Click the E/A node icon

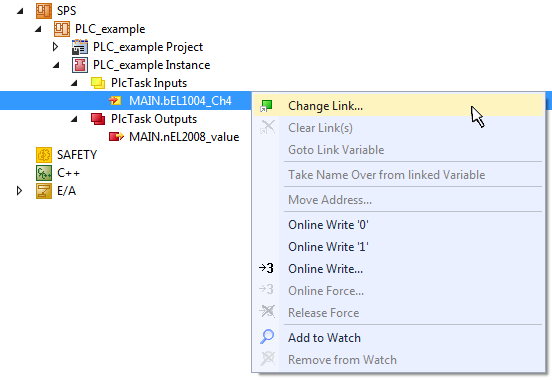(x=44, y=191)
